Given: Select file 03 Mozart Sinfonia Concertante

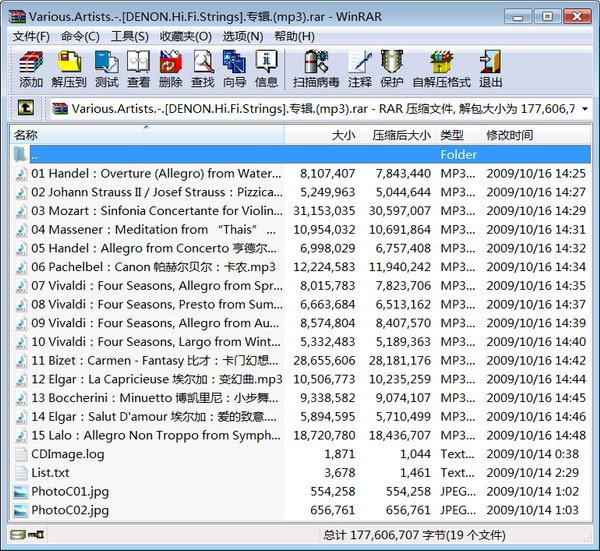Looking at the screenshot, I should [x=301, y=211].
